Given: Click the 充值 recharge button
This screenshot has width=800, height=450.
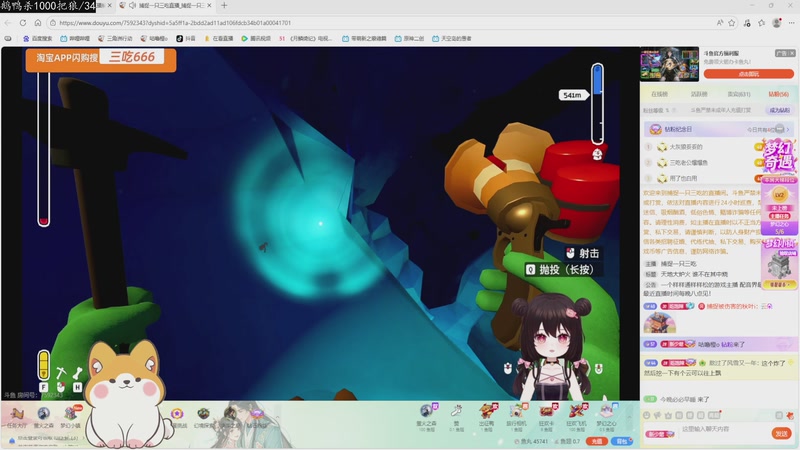Looking at the screenshot, I should click(596, 441).
